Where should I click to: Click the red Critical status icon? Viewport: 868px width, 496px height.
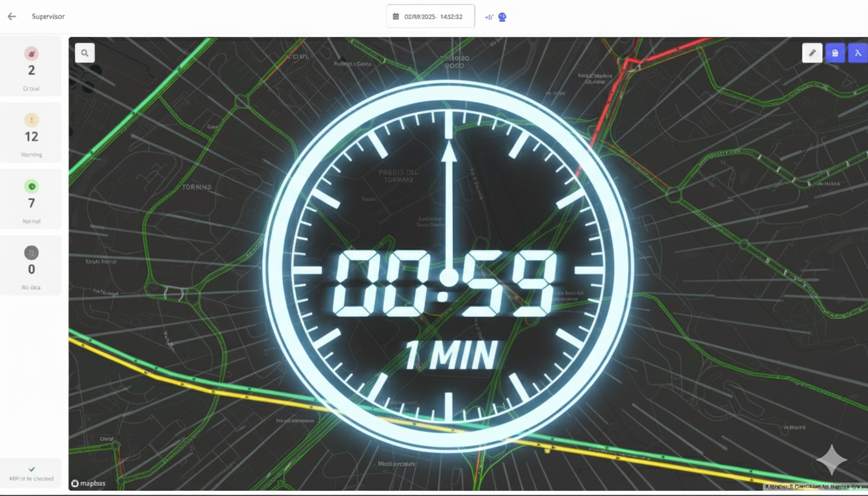click(31, 54)
